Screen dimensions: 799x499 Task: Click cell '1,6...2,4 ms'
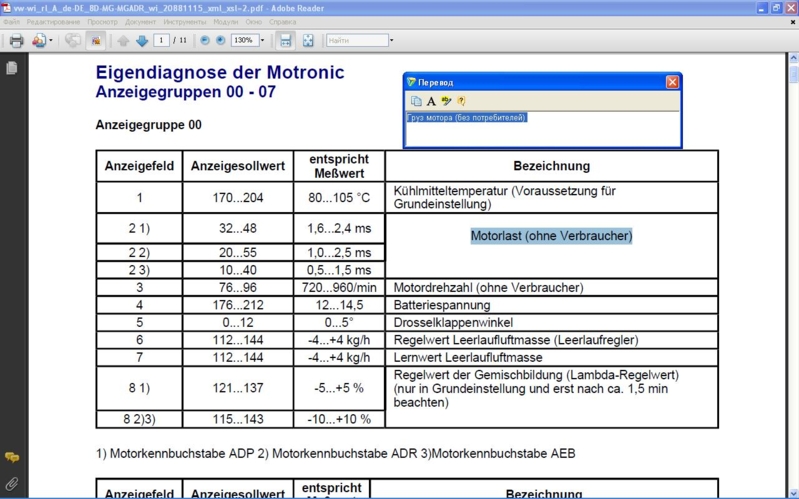click(339, 228)
